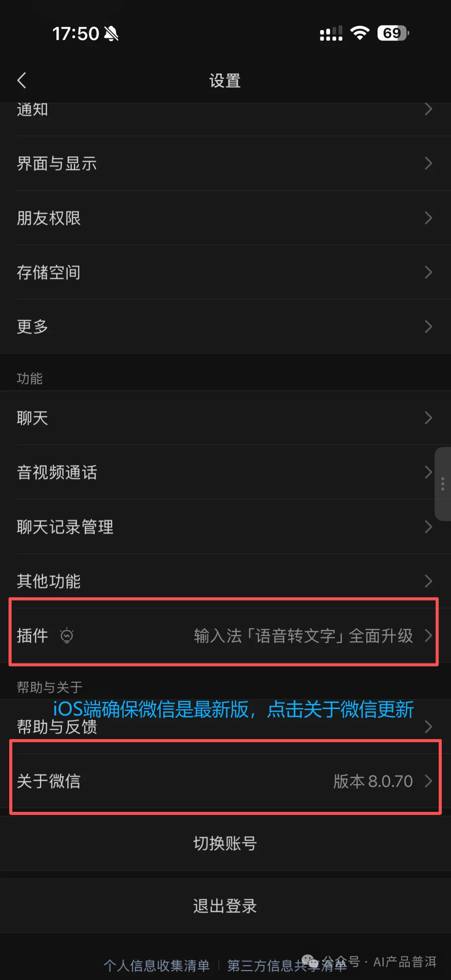Screen dimensions: 451x980
Task: Tap the cellular signal bars icon
Action: click(x=331, y=33)
